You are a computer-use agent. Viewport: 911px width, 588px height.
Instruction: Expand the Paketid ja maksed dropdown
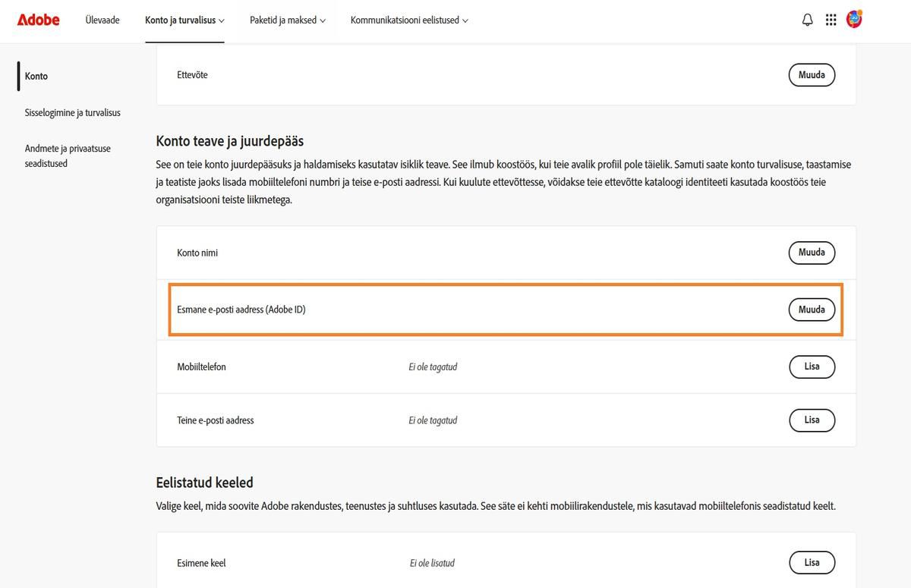click(286, 20)
